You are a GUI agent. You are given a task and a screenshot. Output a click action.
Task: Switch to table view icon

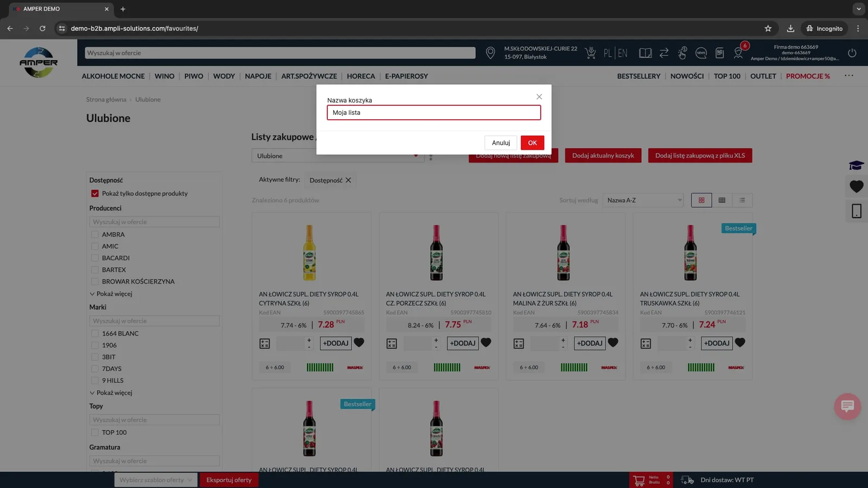pos(722,200)
